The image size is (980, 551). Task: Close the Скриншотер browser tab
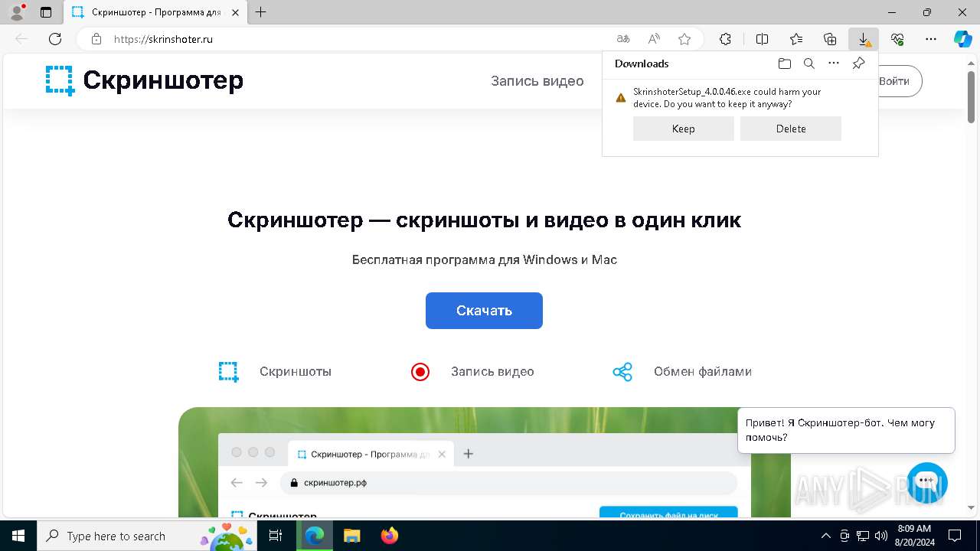(235, 12)
